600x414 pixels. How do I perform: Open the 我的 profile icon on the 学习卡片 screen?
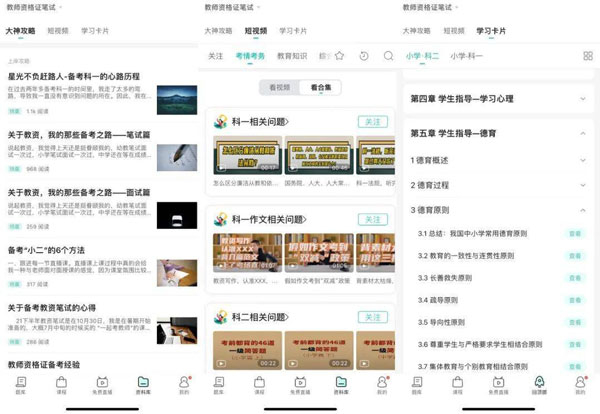click(x=580, y=384)
